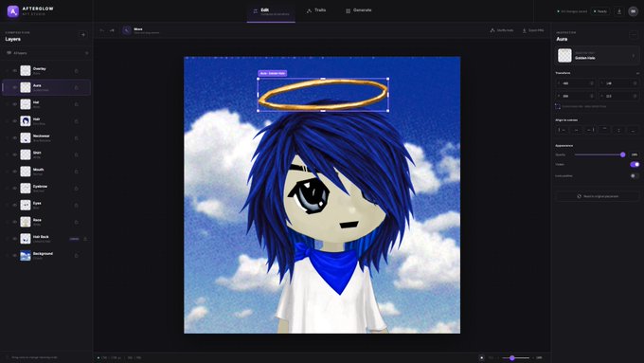The height and width of the screenshot is (363, 644).
Task: Lock the Neckwear layer
Action: tap(77, 138)
